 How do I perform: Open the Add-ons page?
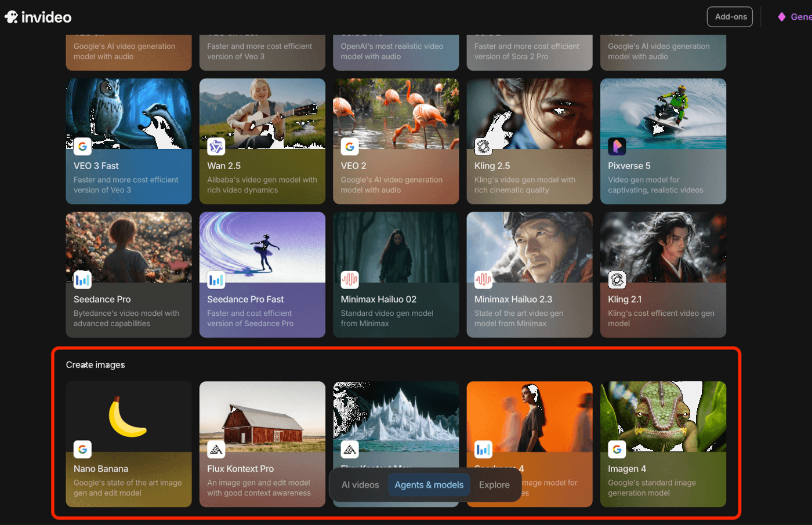[730, 16]
